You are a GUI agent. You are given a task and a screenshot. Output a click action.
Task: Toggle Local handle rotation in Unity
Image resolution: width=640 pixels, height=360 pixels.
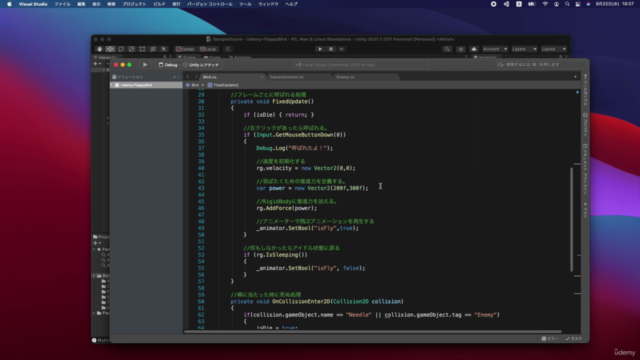point(208,49)
